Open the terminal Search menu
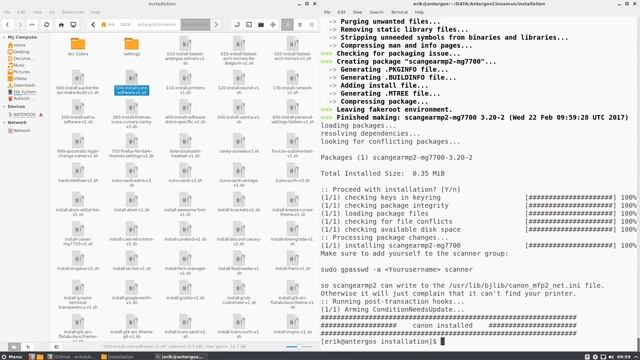 coord(376,12)
